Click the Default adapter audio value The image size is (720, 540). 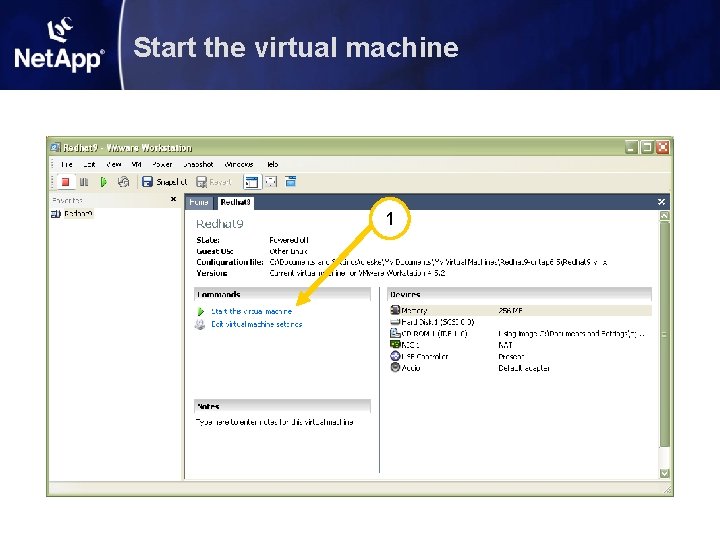click(523, 368)
